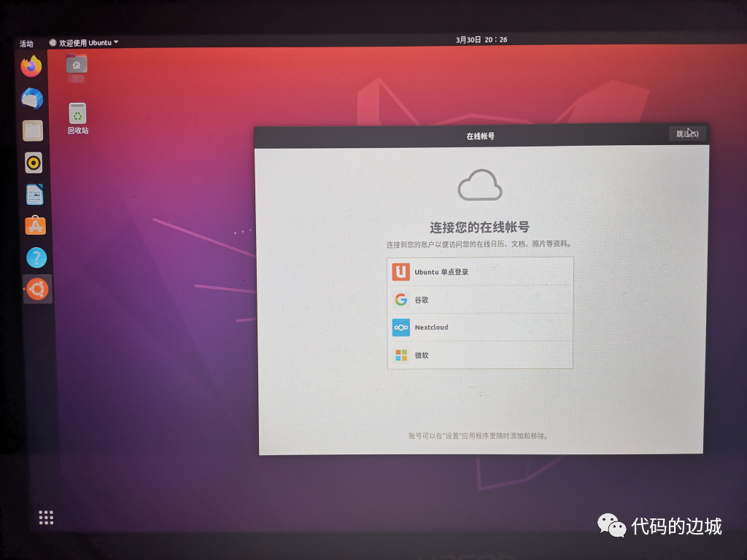Image resolution: width=747 pixels, height=560 pixels.
Task: Launch Rhythmbox music player from dock
Action: click(32, 163)
